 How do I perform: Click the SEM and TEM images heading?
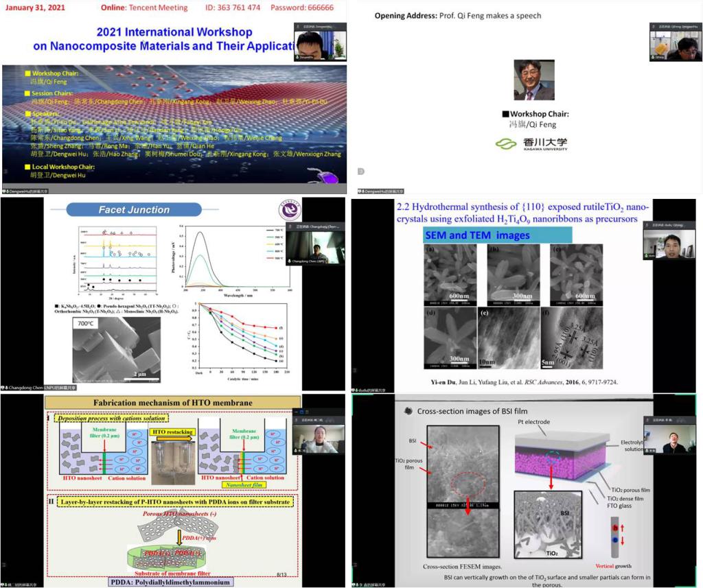[x=476, y=235]
